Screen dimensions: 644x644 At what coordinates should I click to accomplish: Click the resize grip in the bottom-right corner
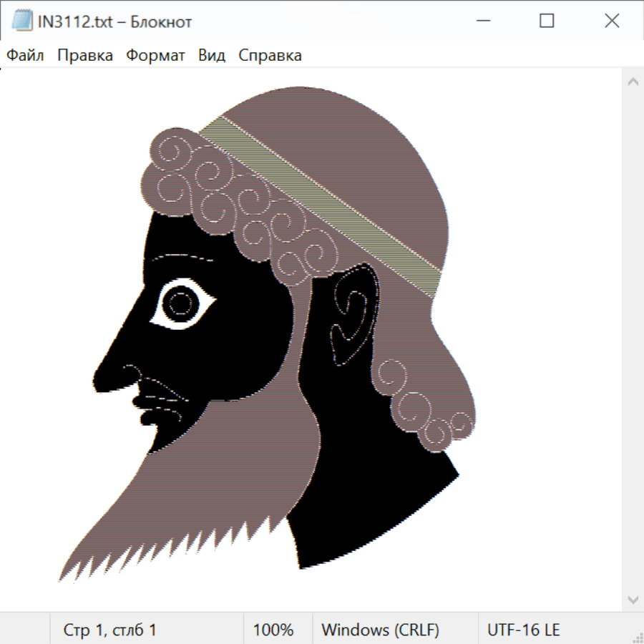(x=637, y=637)
